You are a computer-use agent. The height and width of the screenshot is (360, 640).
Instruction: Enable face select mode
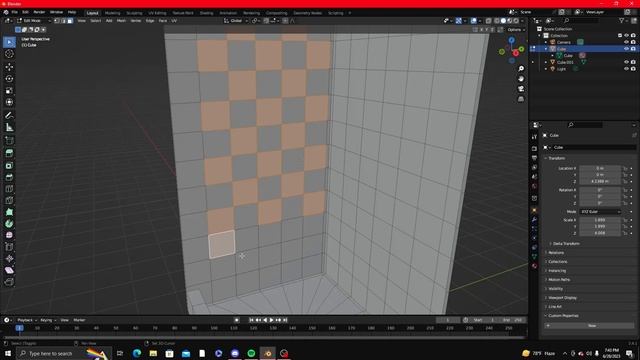click(x=70, y=20)
